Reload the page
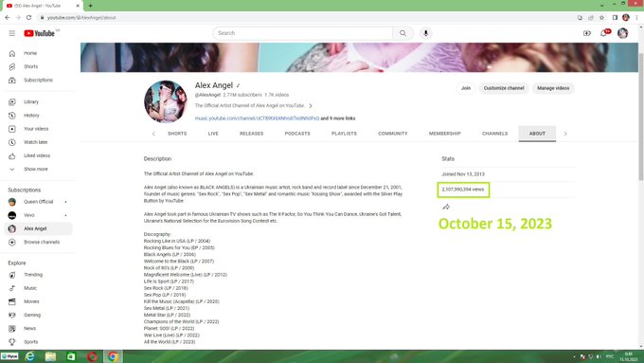 (x=28, y=18)
